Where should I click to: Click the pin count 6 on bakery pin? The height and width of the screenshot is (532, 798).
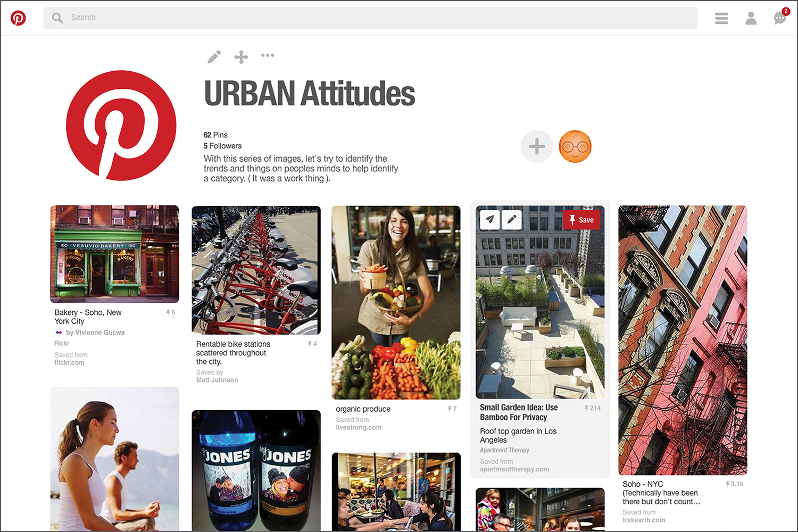tap(171, 312)
